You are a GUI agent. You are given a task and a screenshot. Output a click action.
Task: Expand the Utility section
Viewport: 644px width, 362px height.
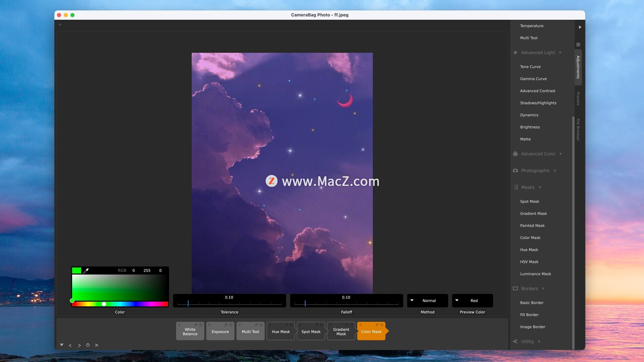539,342
